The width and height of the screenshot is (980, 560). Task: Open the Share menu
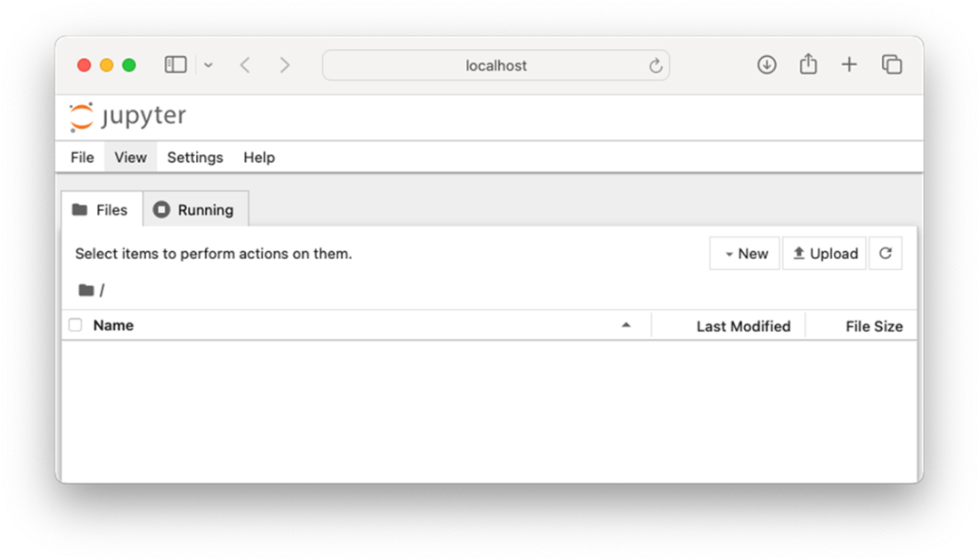[x=808, y=65]
